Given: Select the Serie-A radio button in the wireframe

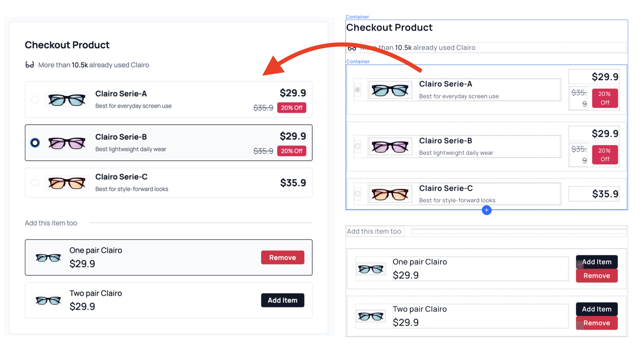Looking at the screenshot, I should [x=357, y=90].
